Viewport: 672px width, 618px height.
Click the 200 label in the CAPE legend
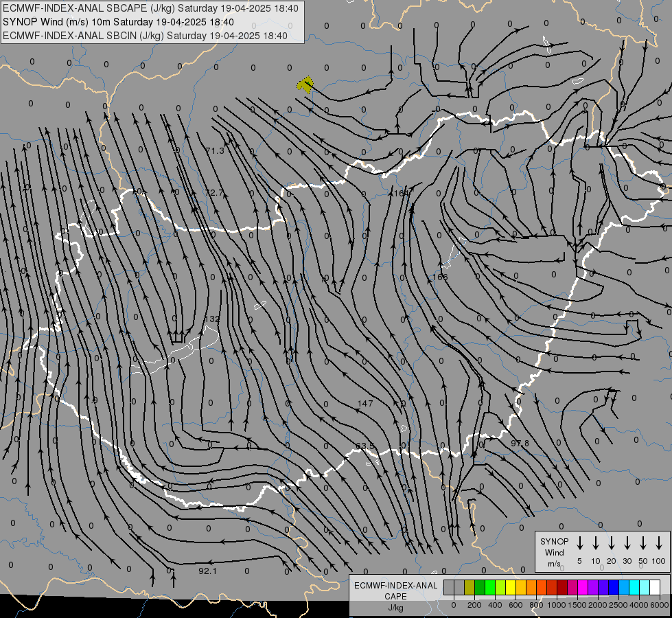pos(474,605)
